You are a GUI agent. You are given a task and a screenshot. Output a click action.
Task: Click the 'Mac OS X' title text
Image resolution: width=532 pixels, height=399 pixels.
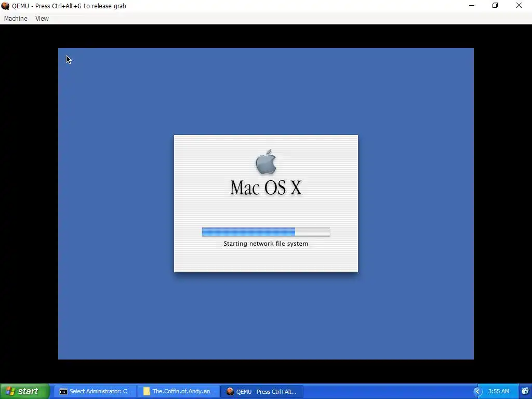pos(266,188)
